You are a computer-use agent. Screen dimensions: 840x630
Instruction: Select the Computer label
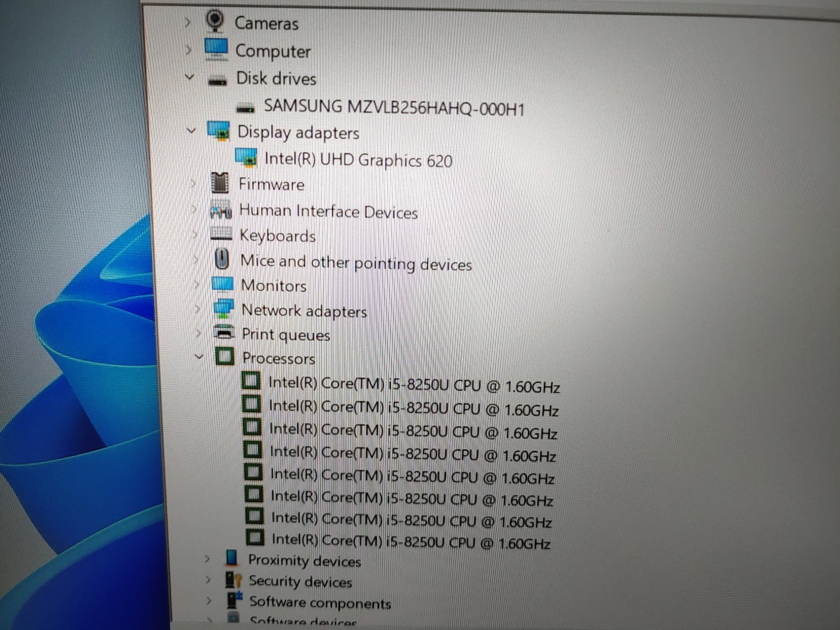tap(273, 51)
